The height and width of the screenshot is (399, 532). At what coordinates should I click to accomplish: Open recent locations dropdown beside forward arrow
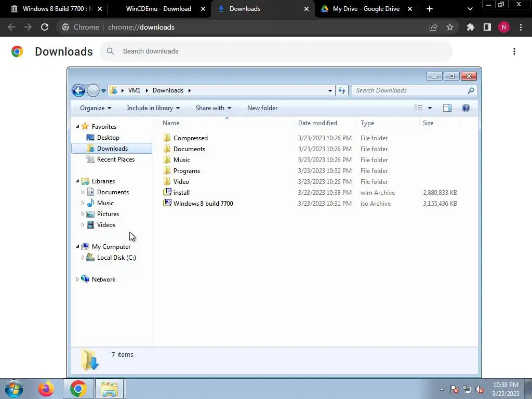pos(103,90)
